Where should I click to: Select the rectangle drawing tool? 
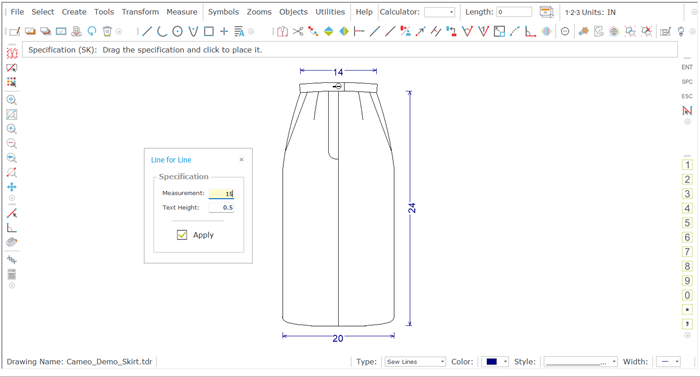point(208,31)
